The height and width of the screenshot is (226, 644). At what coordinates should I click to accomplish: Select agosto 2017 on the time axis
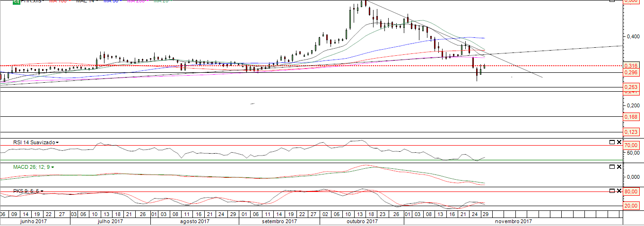(x=194, y=221)
